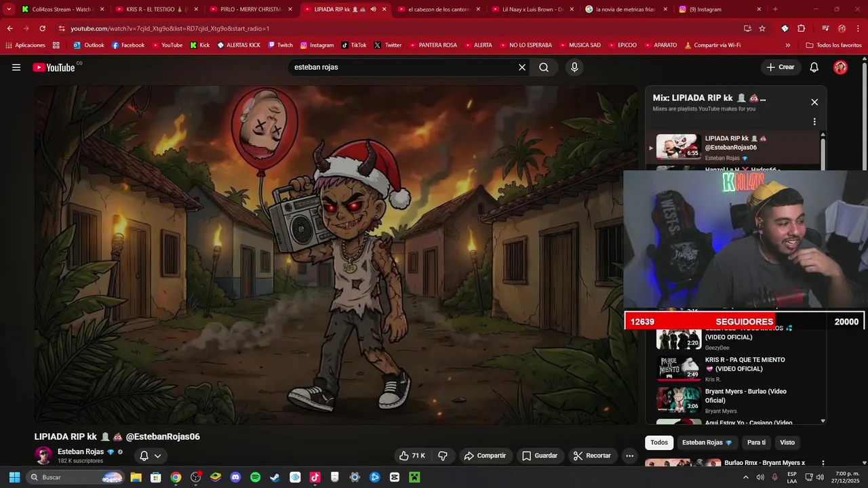Open MUSICA SAD bookmark
Screen dimensions: 868x488
click(x=579, y=45)
